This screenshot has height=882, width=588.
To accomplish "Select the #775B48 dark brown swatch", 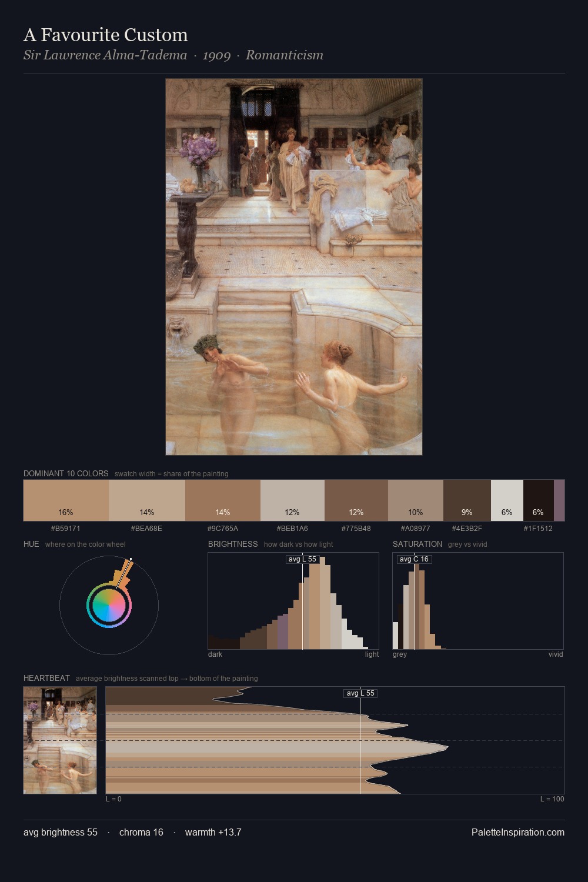I will (356, 500).
